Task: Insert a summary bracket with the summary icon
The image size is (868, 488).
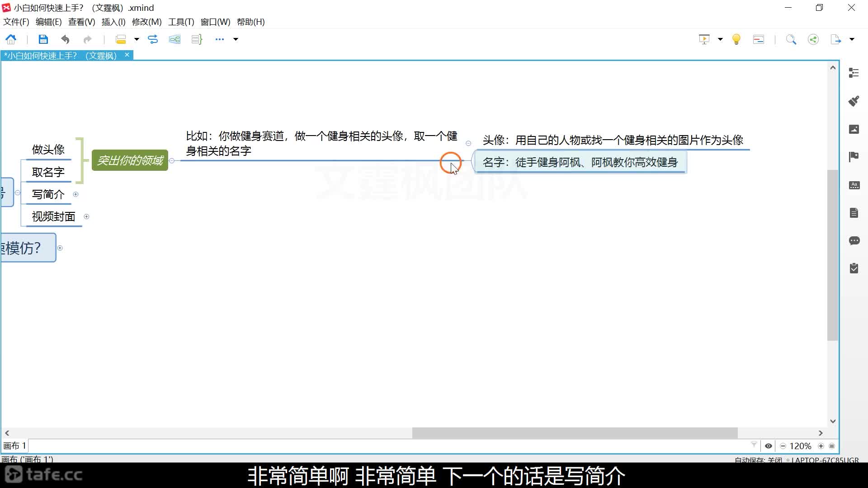Action: [197, 39]
